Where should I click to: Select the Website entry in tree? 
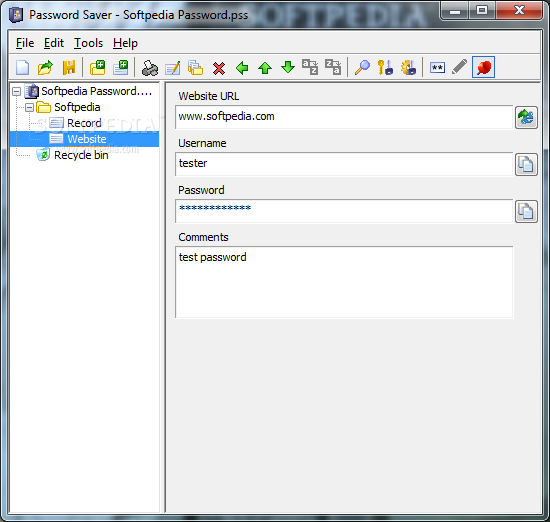[x=87, y=139]
